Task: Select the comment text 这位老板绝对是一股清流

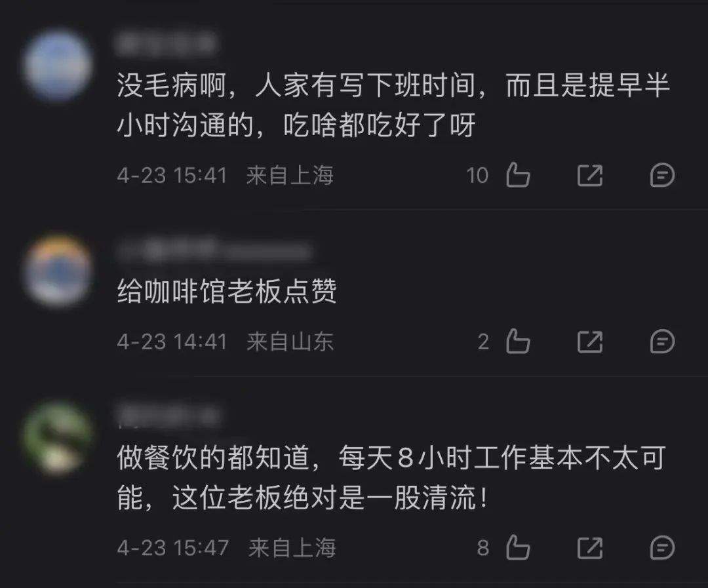Action: click(x=324, y=498)
